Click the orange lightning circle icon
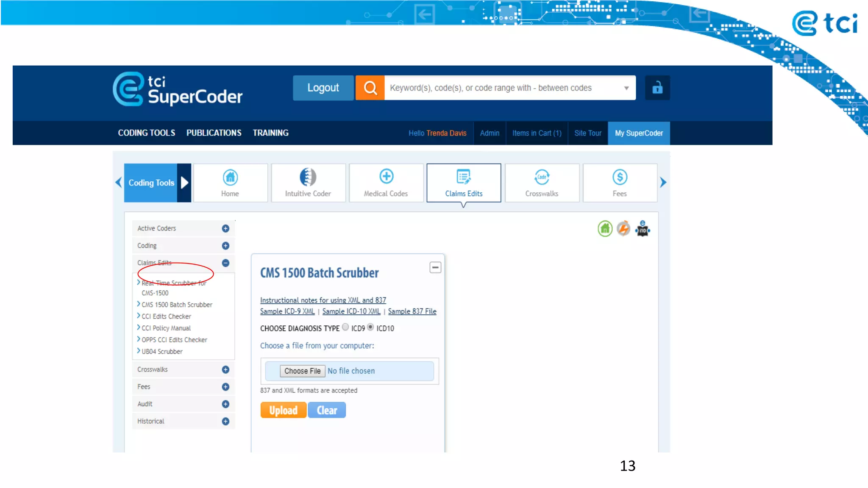The width and height of the screenshot is (868, 488). [x=623, y=229]
